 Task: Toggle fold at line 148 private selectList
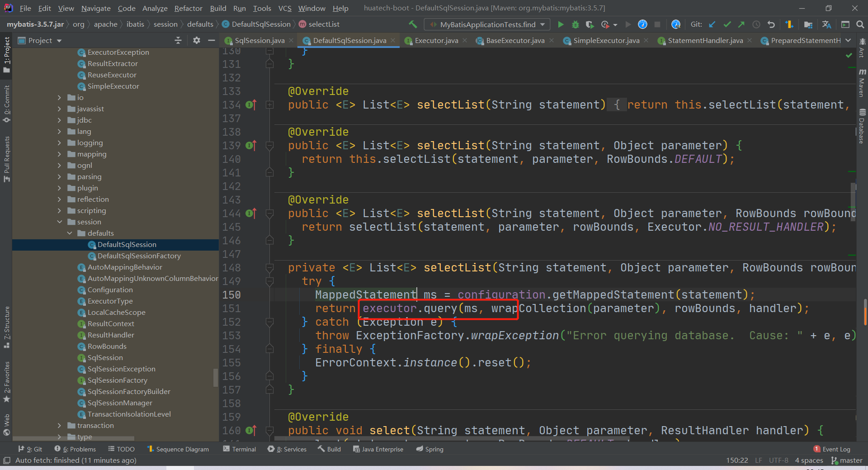coord(270,268)
